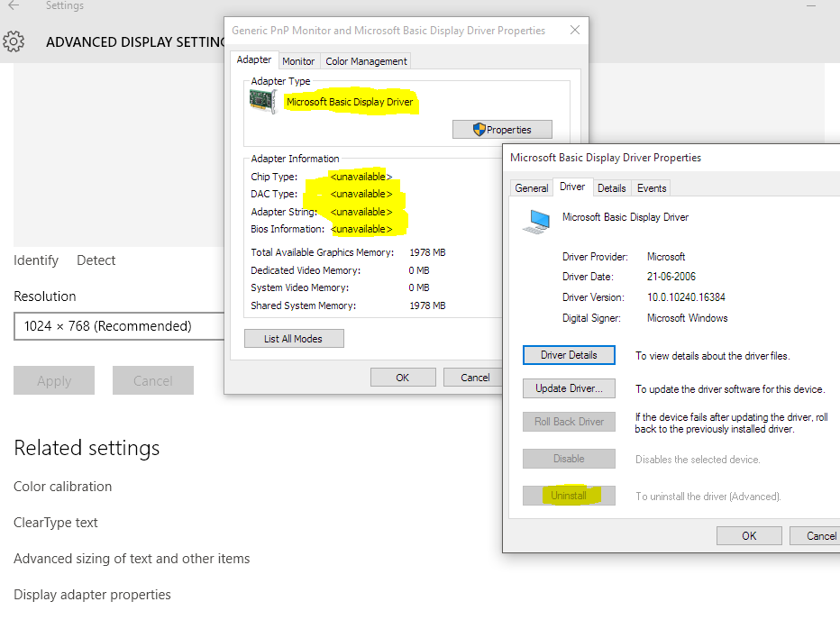Screen dimensions: 840x620
Task: Click the Digital Signer Microsoft Windows value
Action: click(x=688, y=318)
